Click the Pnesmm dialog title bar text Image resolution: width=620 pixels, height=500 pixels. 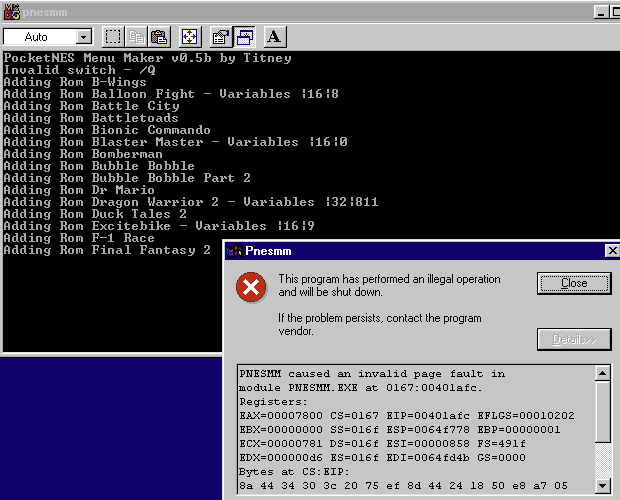(268, 251)
